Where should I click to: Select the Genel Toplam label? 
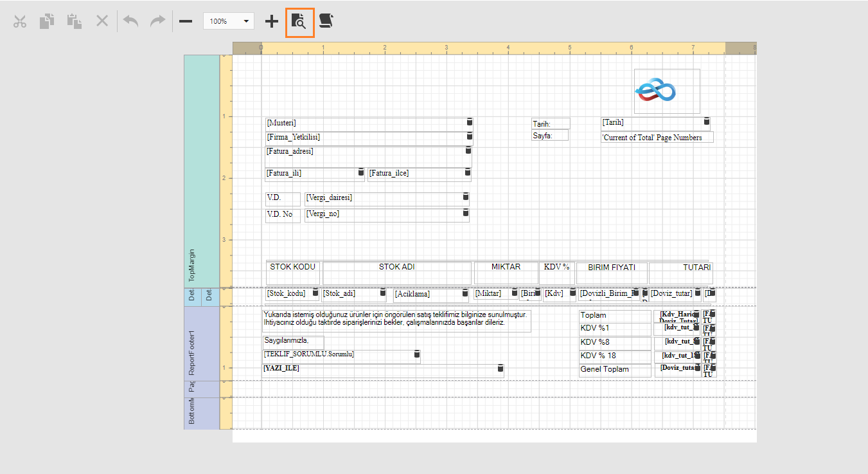pos(614,370)
